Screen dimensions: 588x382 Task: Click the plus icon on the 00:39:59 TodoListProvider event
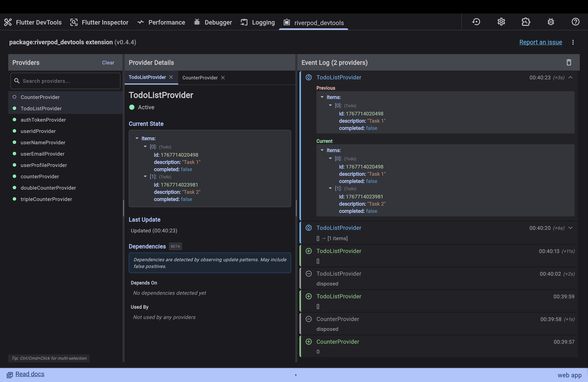pos(308,296)
